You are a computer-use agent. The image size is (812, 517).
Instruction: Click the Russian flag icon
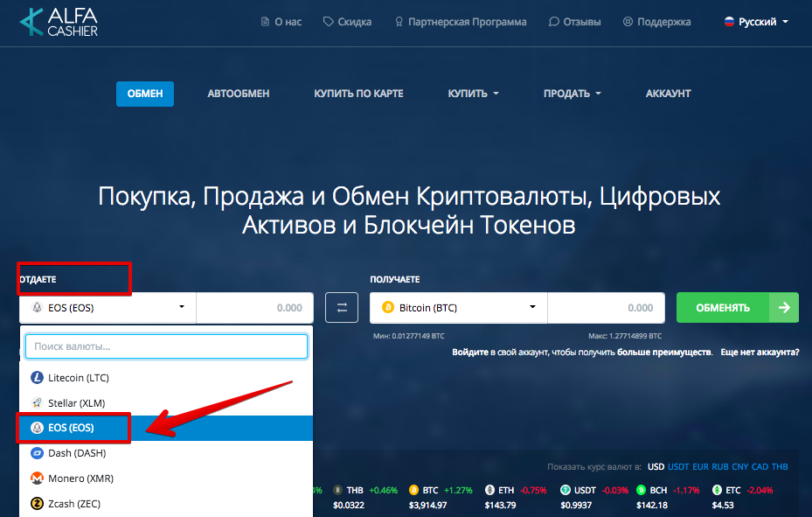(x=729, y=22)
